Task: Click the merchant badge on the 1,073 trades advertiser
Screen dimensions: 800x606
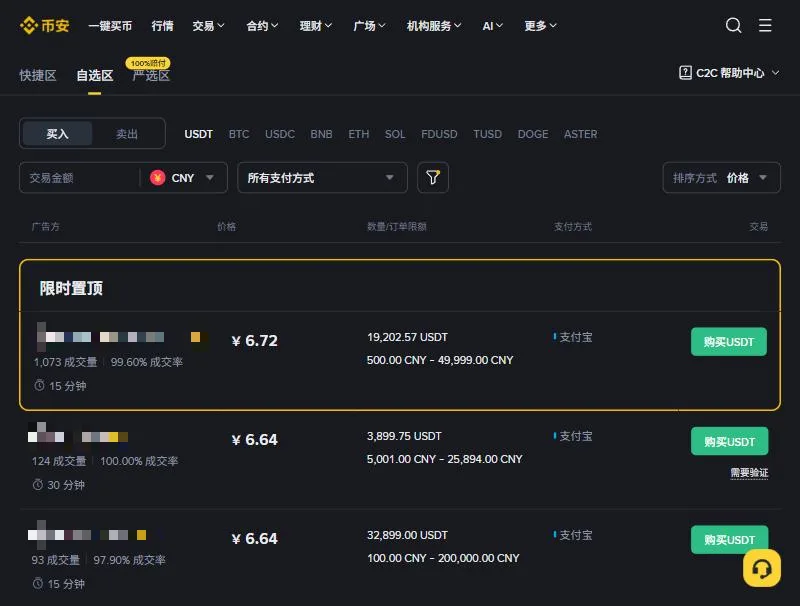Action: 195,337
